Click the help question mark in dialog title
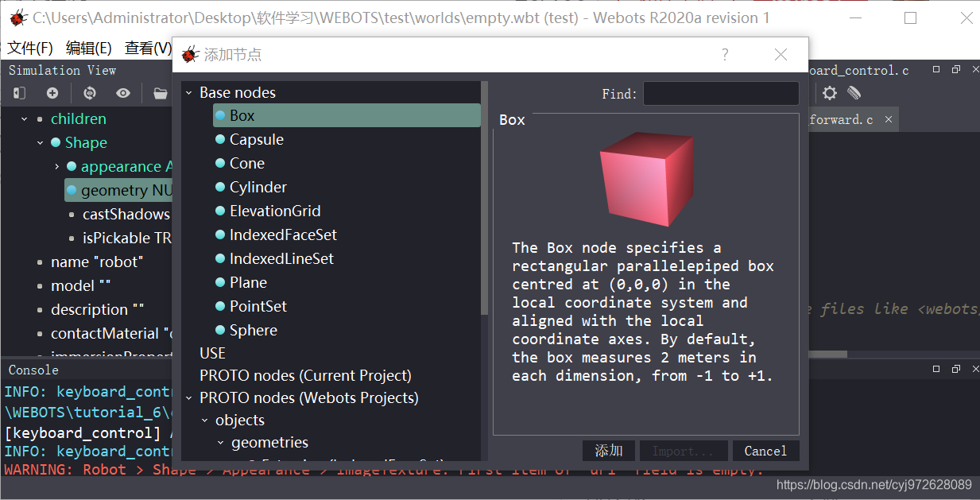The width and height of the screenshot is (980, 500). tap(725, 55)
